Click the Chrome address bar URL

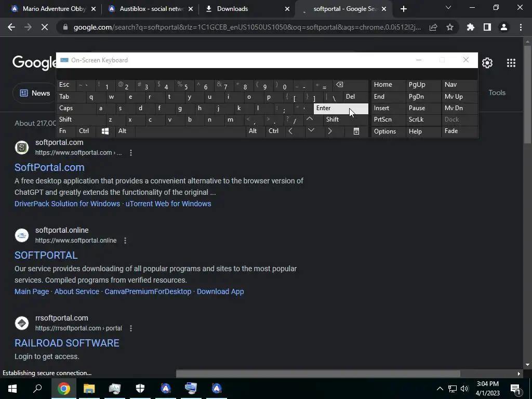click(x=247, y=27)
